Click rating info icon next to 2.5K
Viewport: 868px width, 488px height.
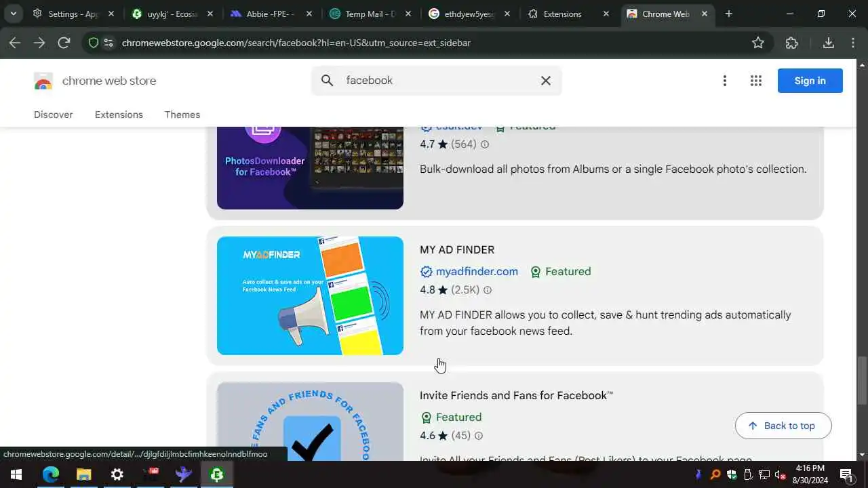click(487, 290)
